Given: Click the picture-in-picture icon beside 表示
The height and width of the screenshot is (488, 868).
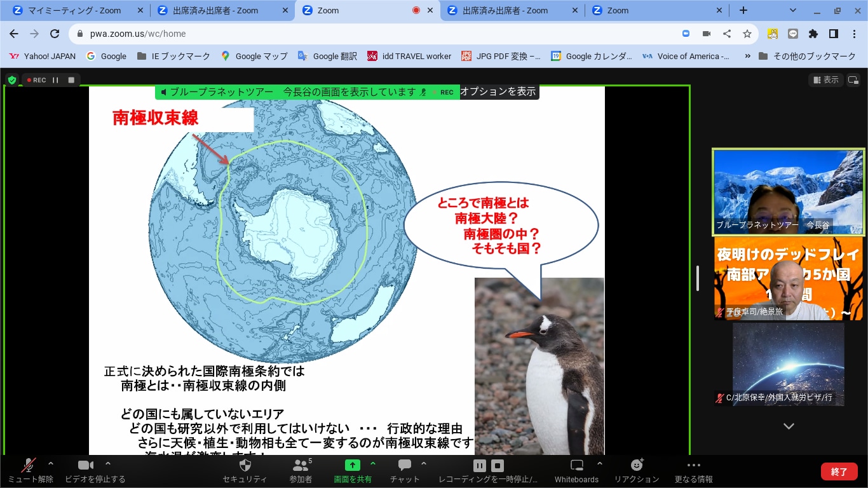Looking at the screenshot, I should 853,80.
